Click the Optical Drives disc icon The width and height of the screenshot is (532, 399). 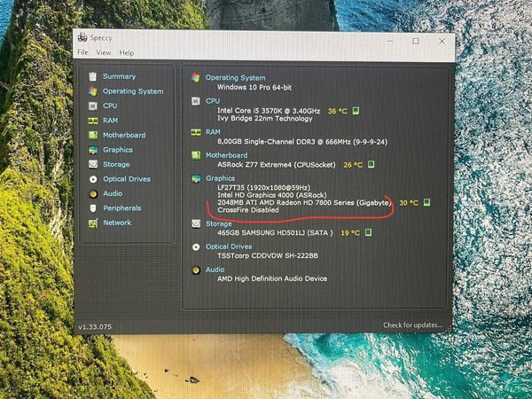point(91,179)
